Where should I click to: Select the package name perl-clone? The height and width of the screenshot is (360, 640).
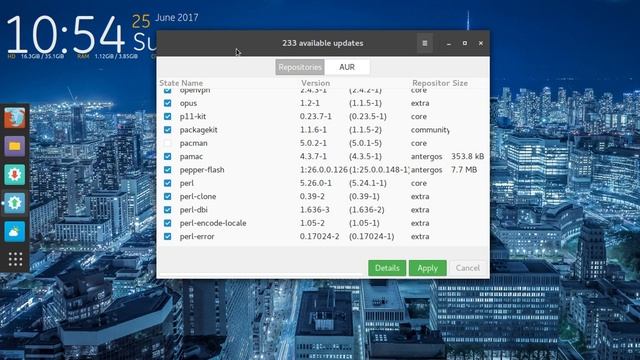[x=198, y=196]
